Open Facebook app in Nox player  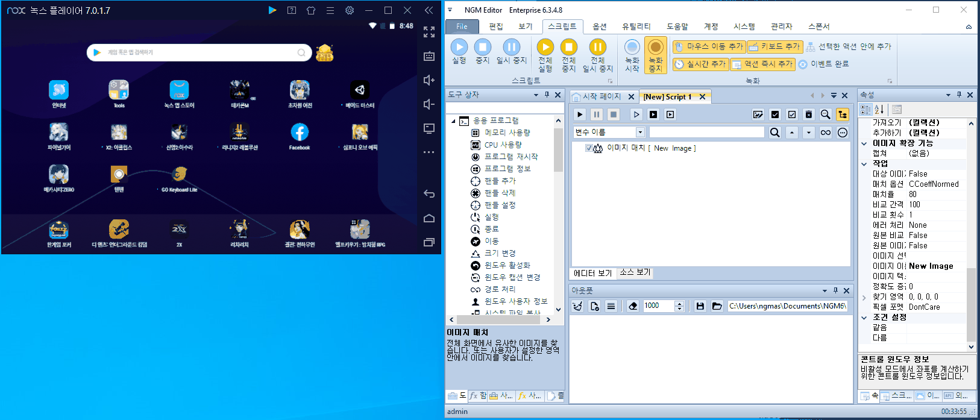[300, 136]
